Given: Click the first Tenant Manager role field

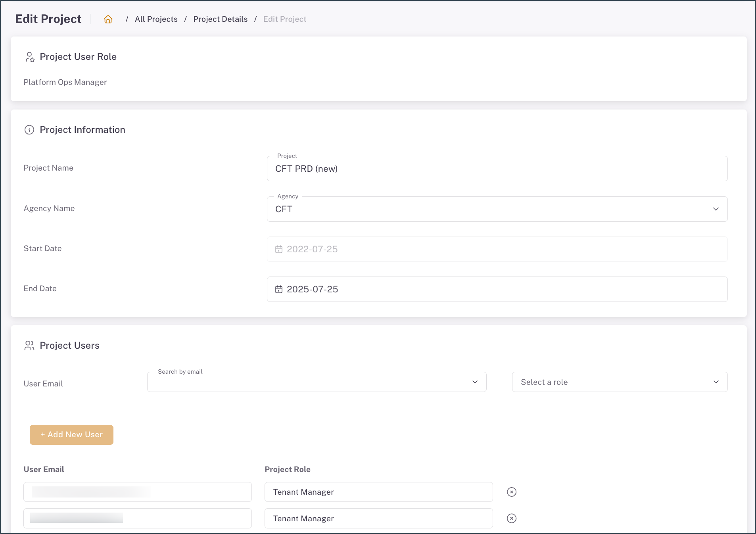Looking at the screenshot, I should tap(378, 492).
